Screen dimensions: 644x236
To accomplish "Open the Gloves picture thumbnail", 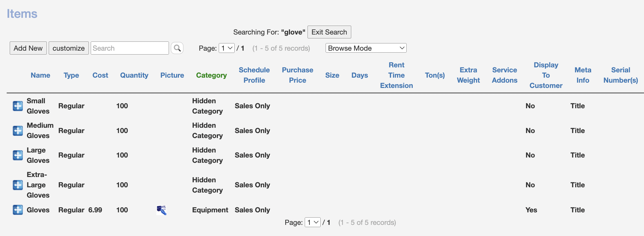I will 161,210.
